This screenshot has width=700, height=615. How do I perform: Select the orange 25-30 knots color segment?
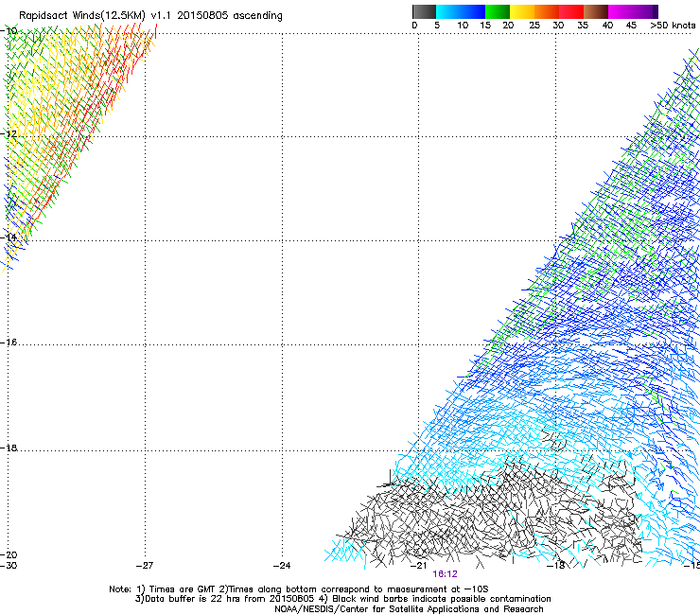pyautogui.click(x=547, y=11)
